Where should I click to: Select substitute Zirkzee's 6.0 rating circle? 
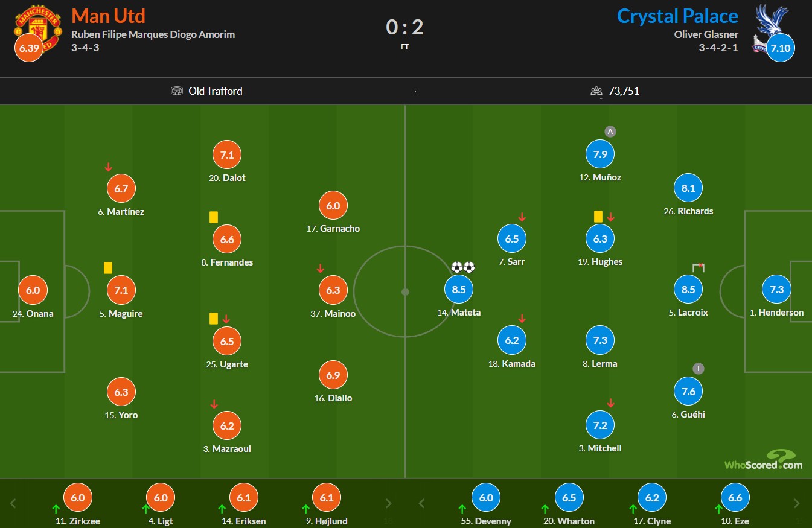[x=78, y=498]
